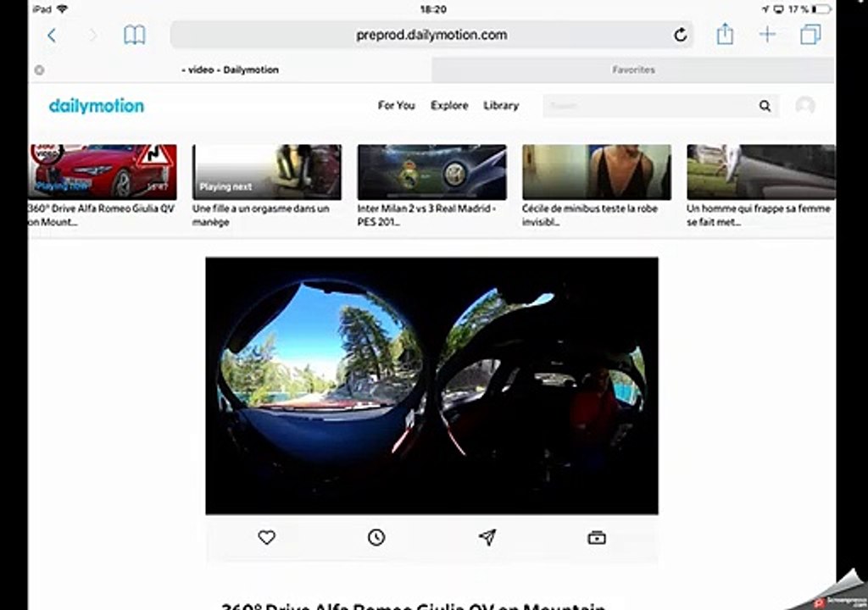Viewport: 868px width, 610px height.
Task: Add to Watch Later with the clock icon
Action: pos(376,537)
